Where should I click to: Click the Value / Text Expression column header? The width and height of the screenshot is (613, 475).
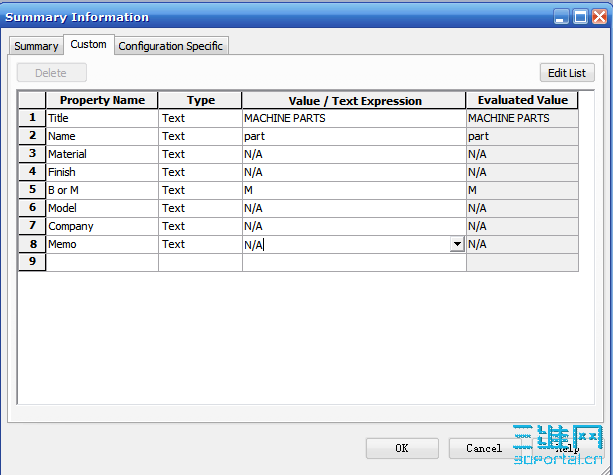pos(354,100)
